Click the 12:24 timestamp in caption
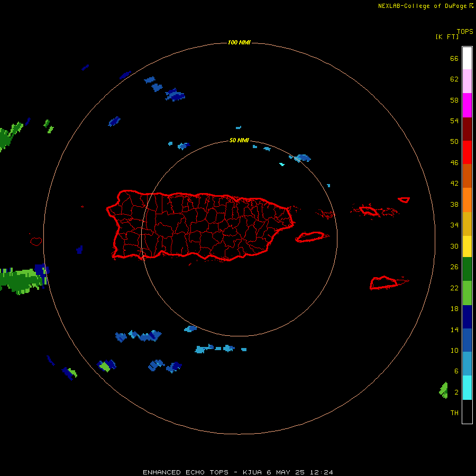Viewport: 476px width, 476px height. pyautogui.click(x=322, y=472)
